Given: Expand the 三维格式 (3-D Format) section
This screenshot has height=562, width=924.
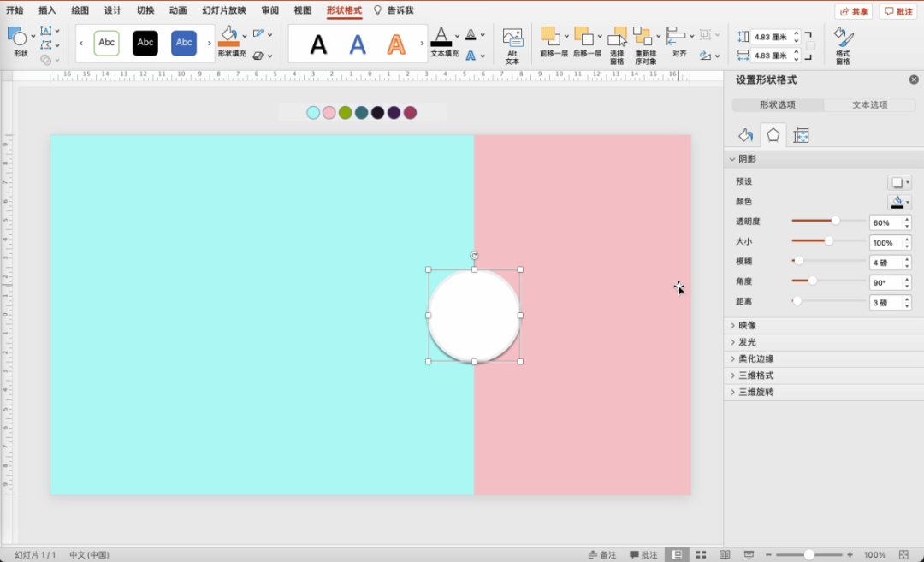Looking at the screenshot, I should 755,376.
